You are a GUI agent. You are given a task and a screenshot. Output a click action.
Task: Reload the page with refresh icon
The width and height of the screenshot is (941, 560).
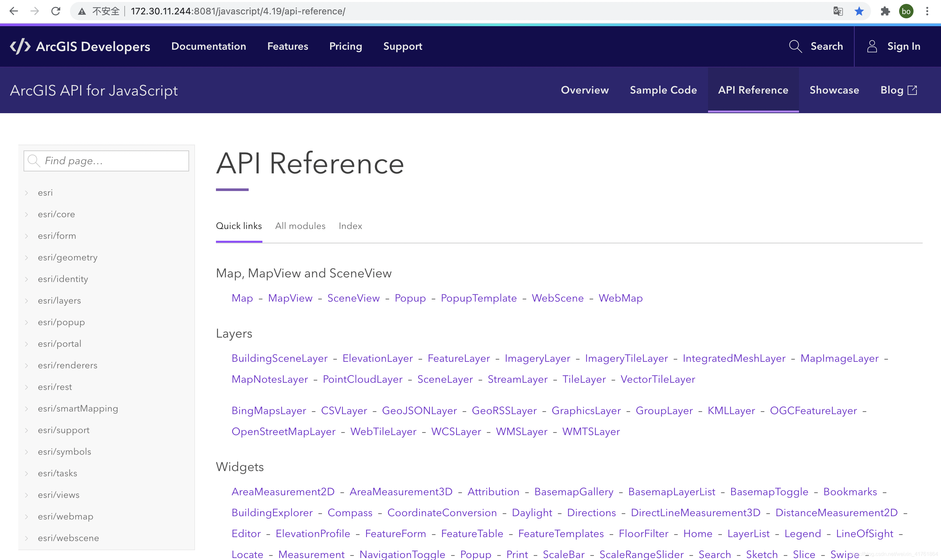tap(56, 11)
